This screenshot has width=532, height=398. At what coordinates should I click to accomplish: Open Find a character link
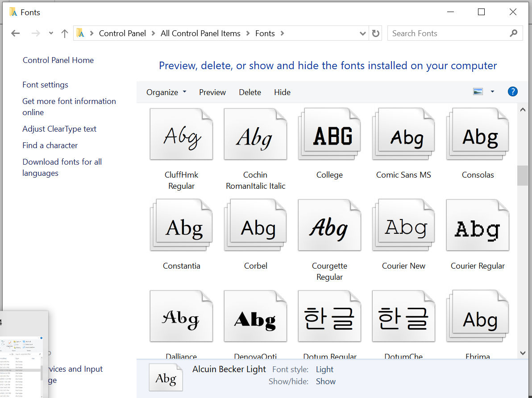pos(50,145)
